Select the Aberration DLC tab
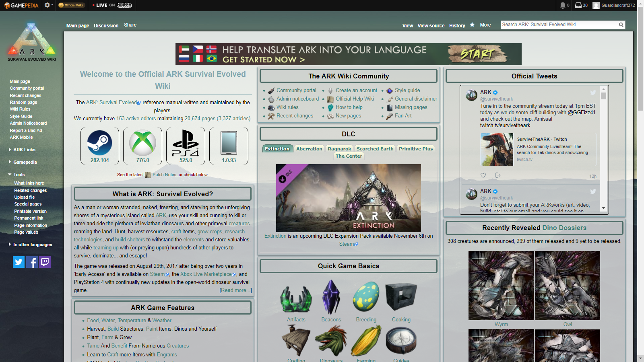Image resolution: width=644 pixels, height=362 pixels. click(309, 149)
